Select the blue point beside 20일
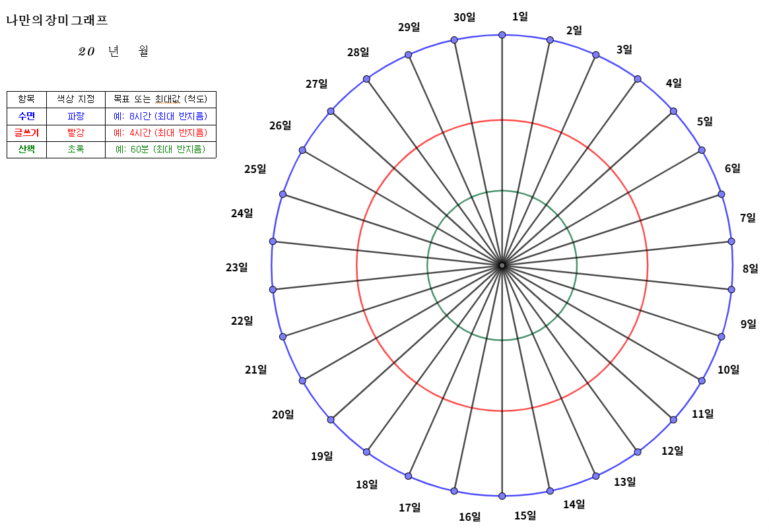Image resolution: width=769 pixels, height=532 pixels. 331,420
